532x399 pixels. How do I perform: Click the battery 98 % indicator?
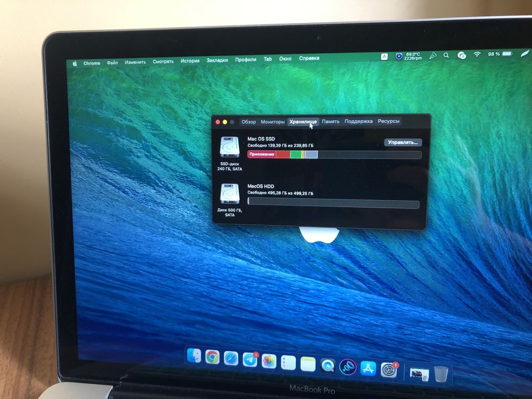[x=500, y=54]
